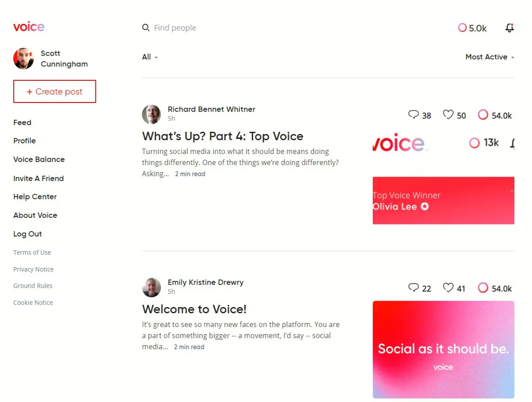Click the 54.0k count on What's Up post
The height and width of the screenshot is (402, 532).
point(502,115)
